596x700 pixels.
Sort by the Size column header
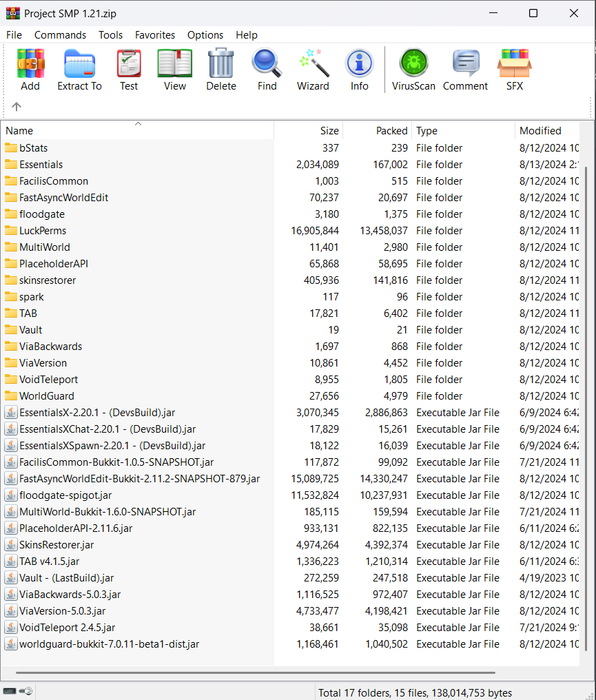coord(309,131)
